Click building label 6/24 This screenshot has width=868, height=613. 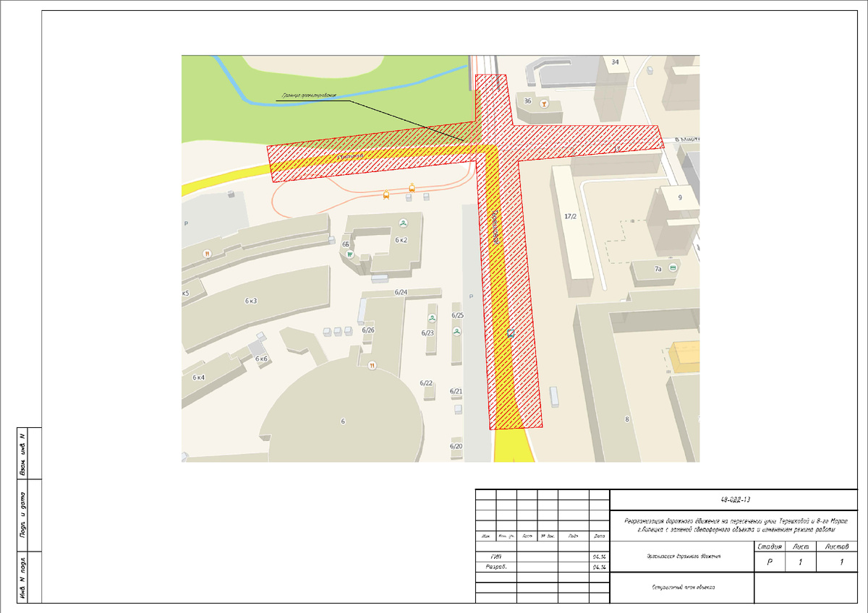401,292
